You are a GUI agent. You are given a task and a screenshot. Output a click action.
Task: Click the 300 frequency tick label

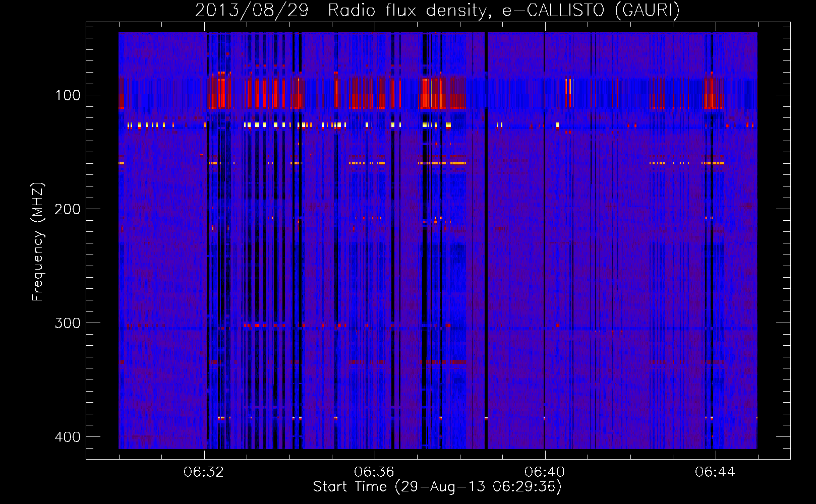(68, 323)
